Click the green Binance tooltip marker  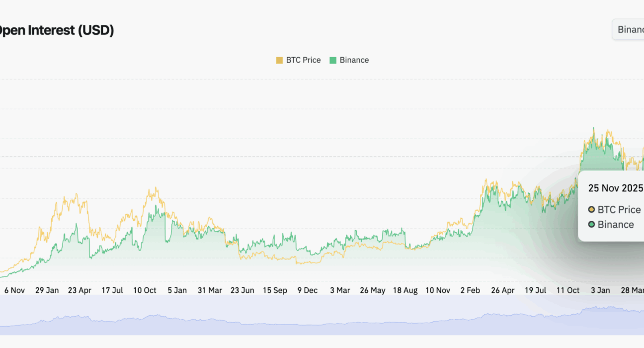click(x=591, y=225)
